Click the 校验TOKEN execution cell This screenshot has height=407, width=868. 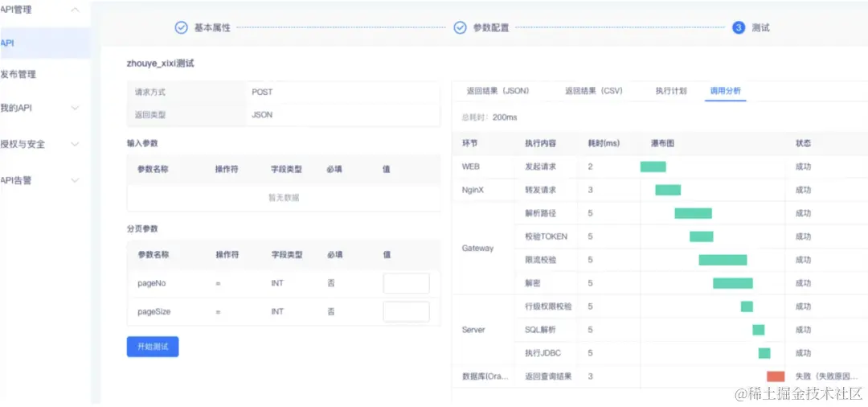pos(546,236)
